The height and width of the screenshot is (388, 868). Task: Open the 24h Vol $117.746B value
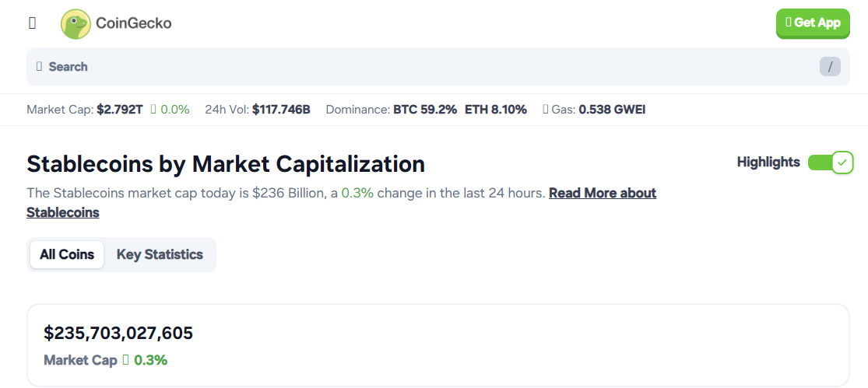[281, 110]
